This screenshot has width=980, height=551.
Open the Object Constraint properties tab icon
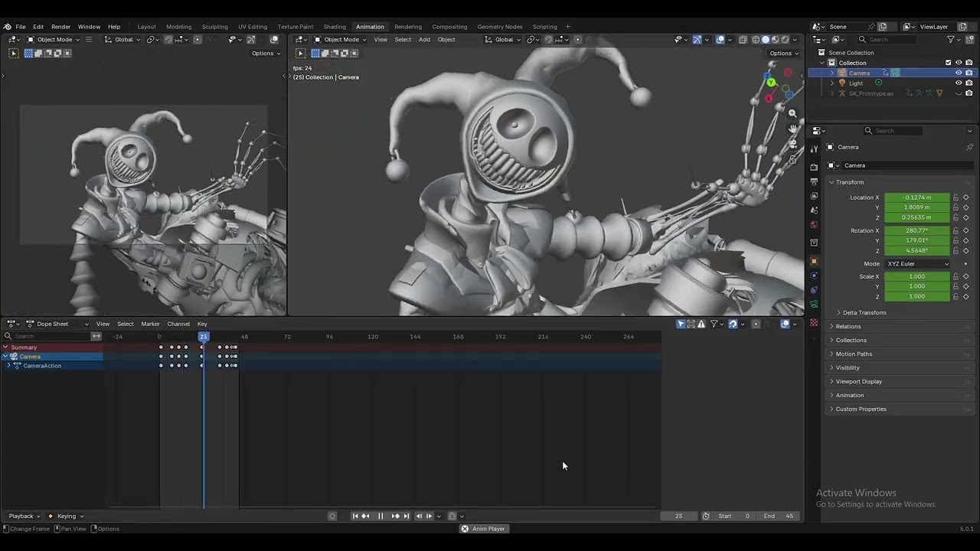pos(814,290)
